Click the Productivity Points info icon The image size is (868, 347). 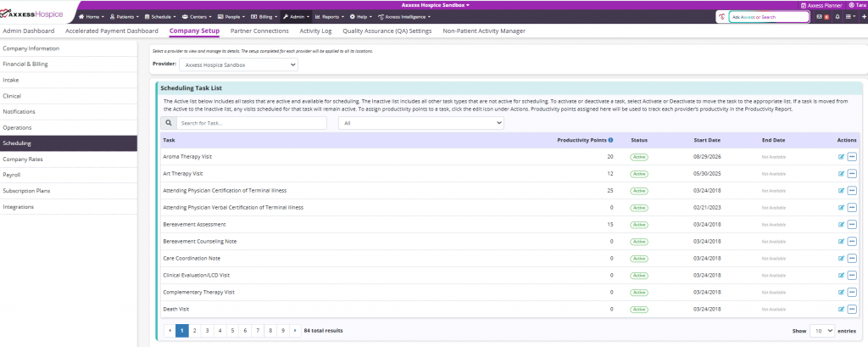tap(610, 140)
